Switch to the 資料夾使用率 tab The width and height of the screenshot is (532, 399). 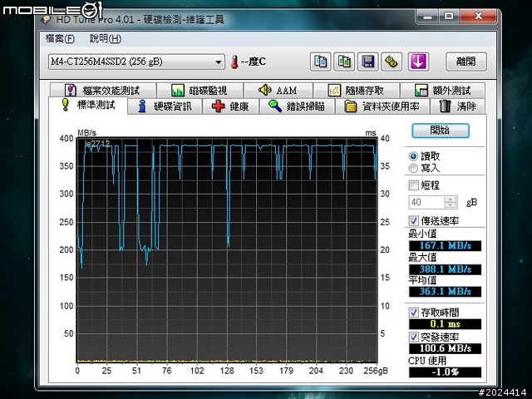[x=382, y=106]
